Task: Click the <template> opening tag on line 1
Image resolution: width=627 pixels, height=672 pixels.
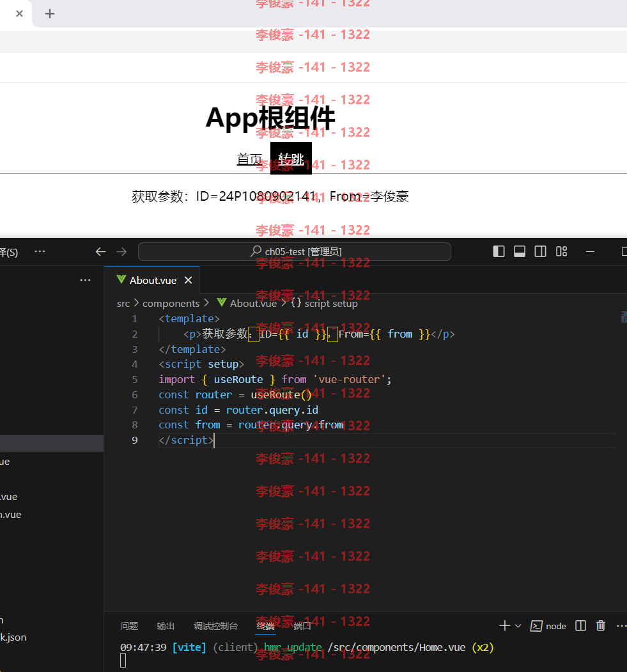Action: point(189,318)
